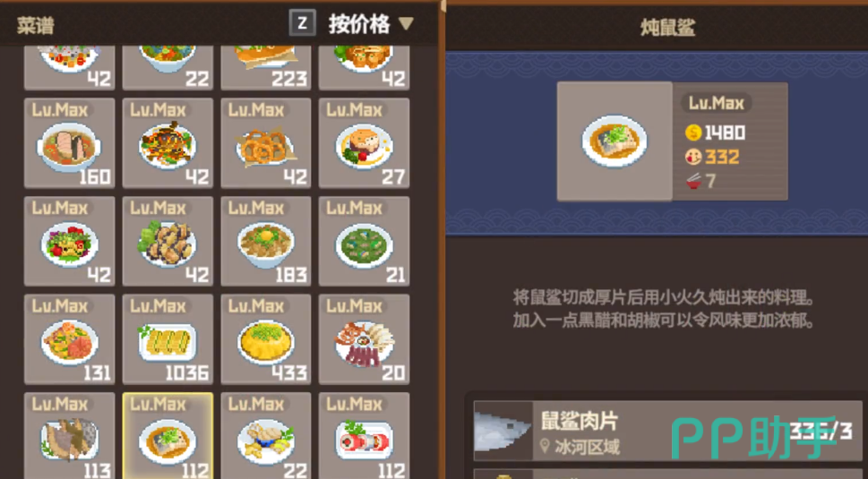Select the 菜谱 recipe list header

[36, 25]
